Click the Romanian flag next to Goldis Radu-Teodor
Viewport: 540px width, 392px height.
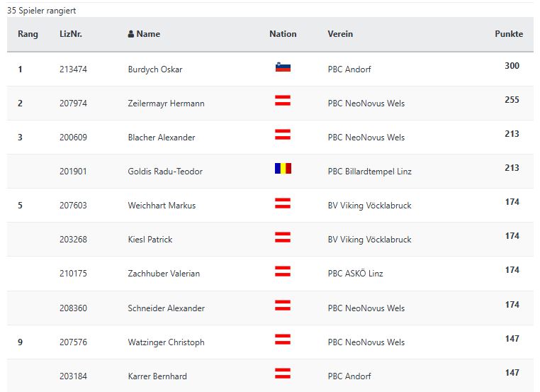[283, 169]
